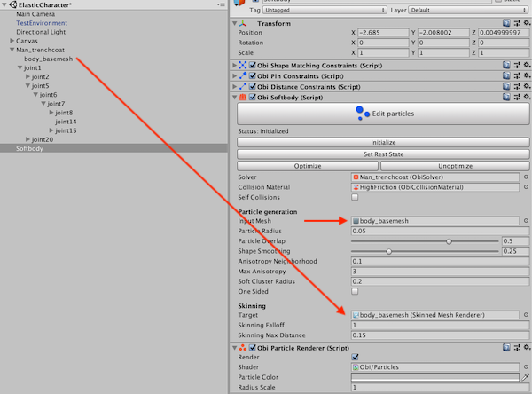Disable Obi Pin Constraints script
The image size is (532, 394).
(x=253, y=75)
